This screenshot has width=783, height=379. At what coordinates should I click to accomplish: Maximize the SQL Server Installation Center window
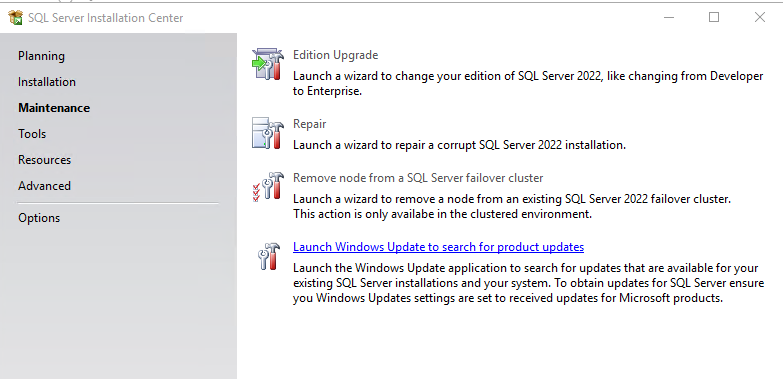pyautogui.click(x=714, y=17)
